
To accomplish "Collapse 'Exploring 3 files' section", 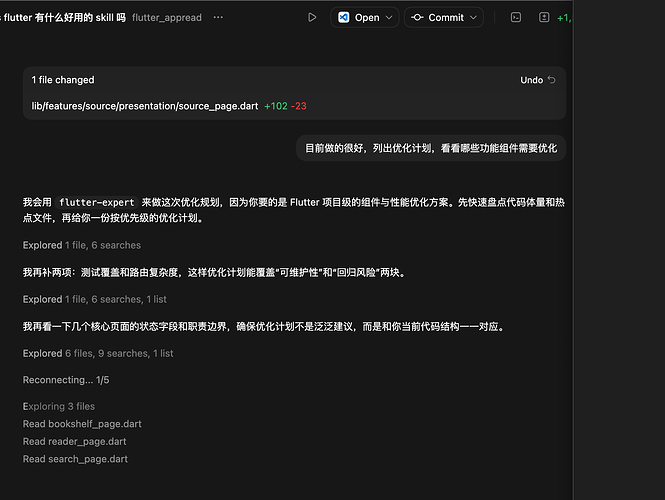I will click(x=59, y=406).
